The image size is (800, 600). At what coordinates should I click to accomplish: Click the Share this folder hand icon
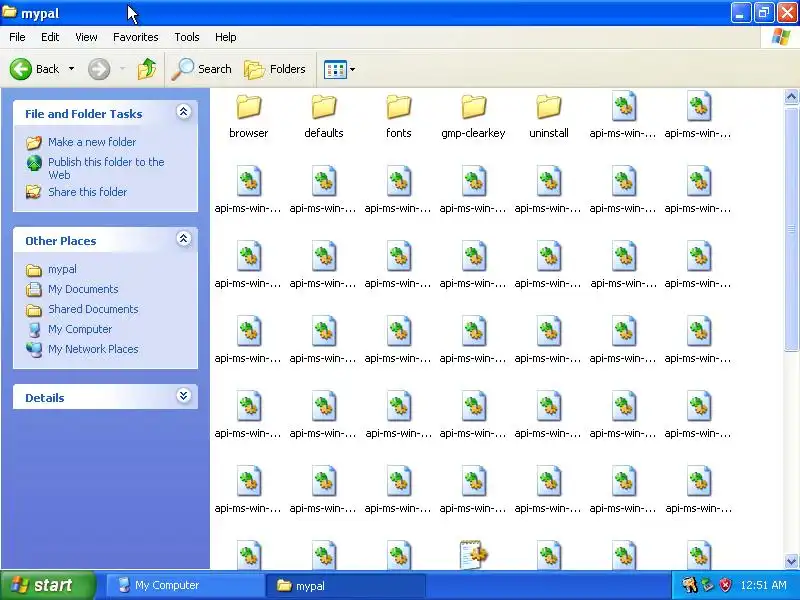point(34,192)
